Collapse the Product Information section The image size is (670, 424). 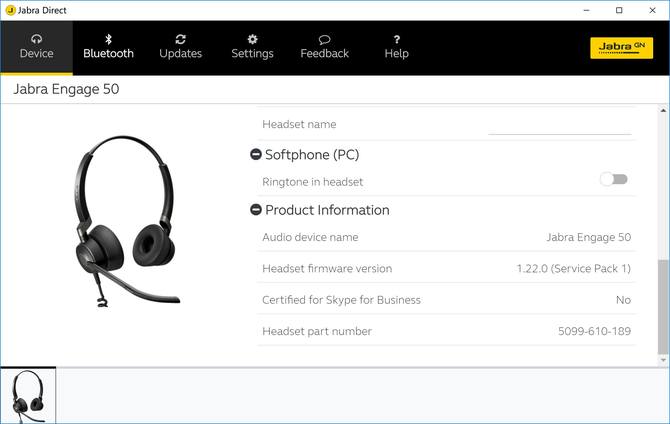(256, 210)
